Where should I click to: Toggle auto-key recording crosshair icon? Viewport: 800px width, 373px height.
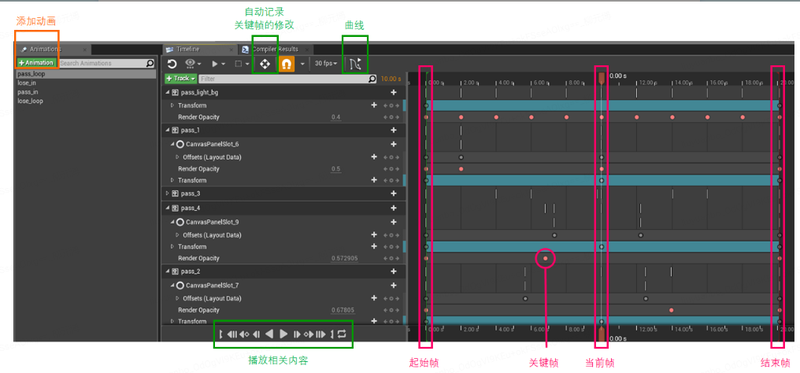[265, 64]
